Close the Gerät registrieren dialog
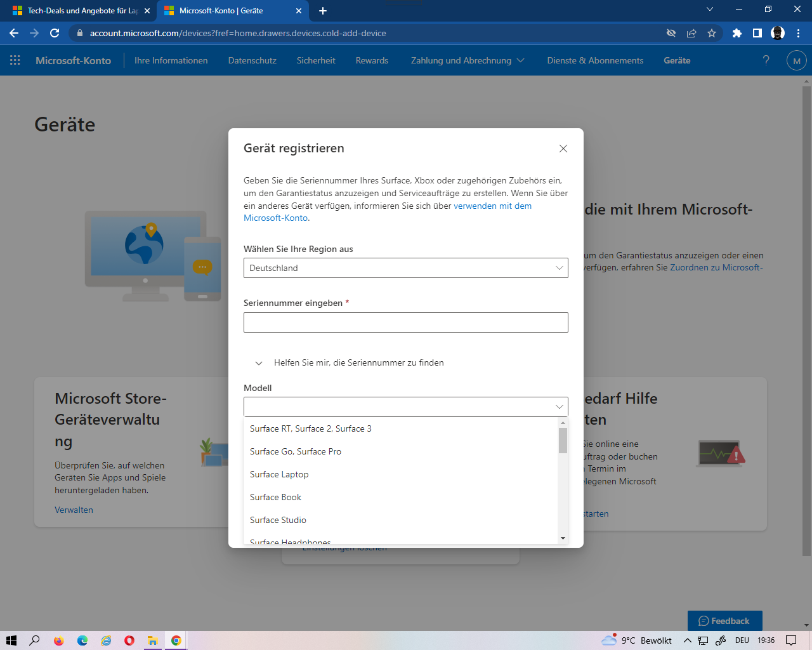Screen dimensions: 812x650 click(563, 149)
